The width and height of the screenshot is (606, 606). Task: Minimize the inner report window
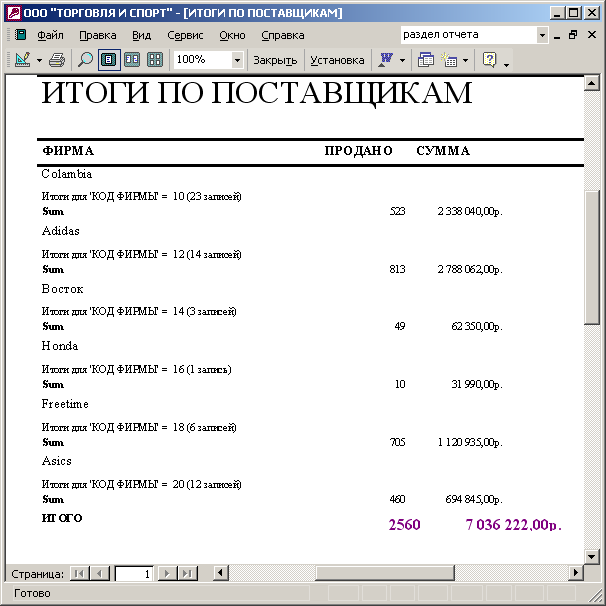click(x=557, y=36)
